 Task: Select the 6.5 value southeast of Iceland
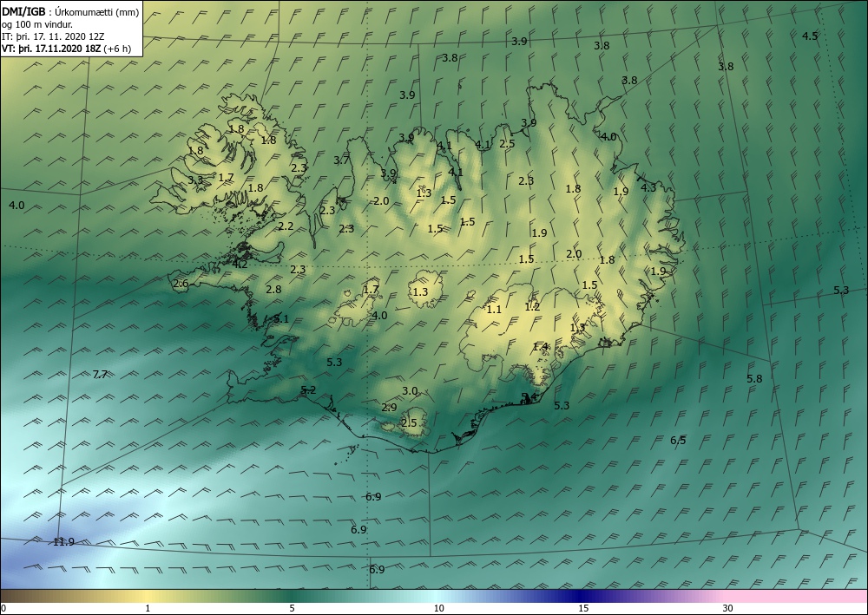click(x=678, y=441)
